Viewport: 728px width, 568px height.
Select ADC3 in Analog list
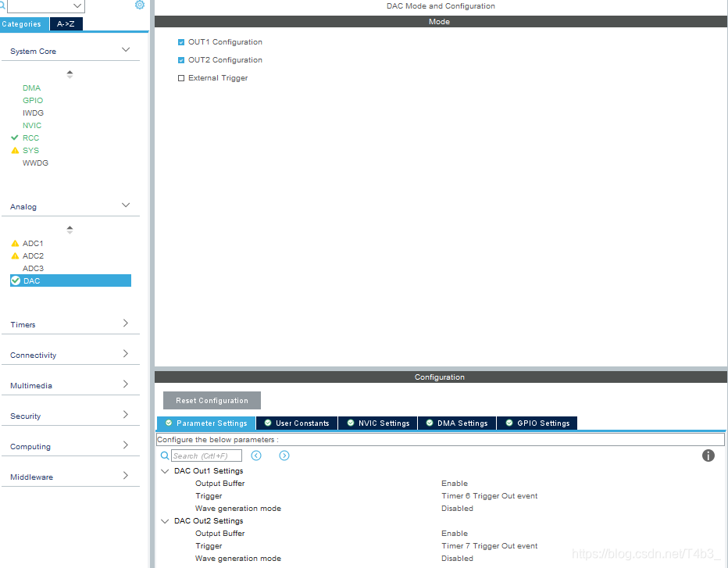pos(33,269)
